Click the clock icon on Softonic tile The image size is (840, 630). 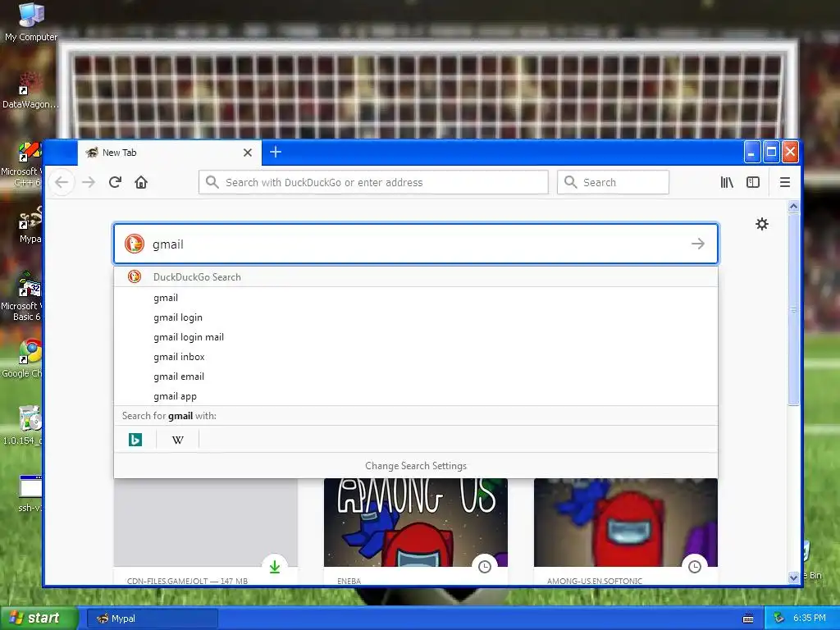(694, 566)
